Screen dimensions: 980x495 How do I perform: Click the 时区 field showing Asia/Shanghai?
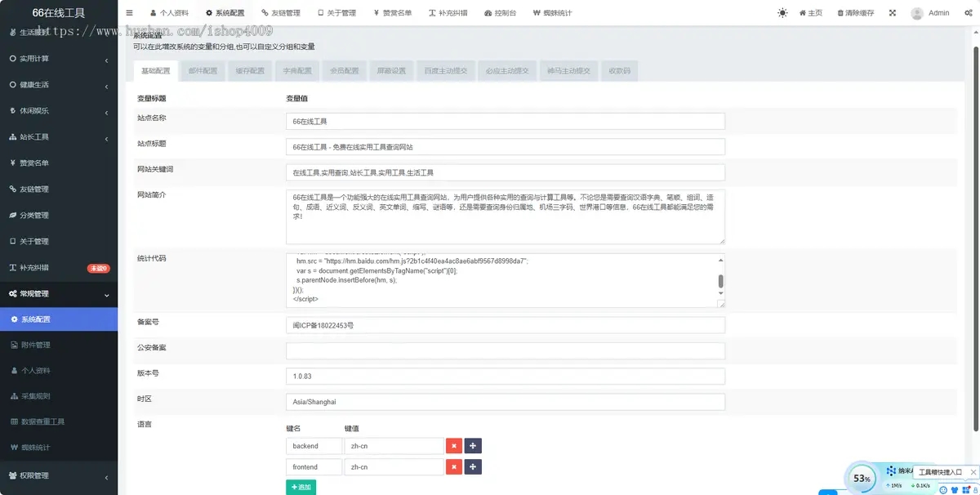[x=506, y=402]
